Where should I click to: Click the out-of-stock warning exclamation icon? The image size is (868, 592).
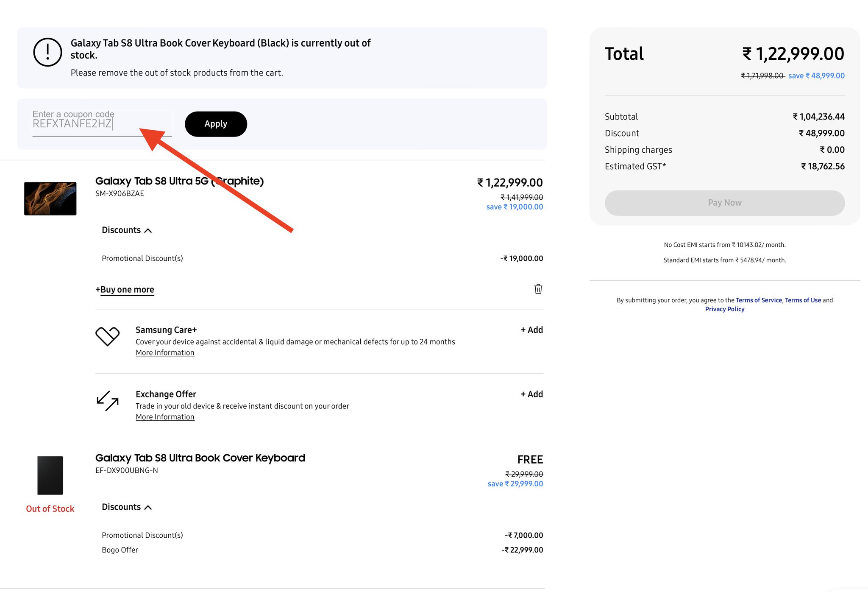[47, 52]
